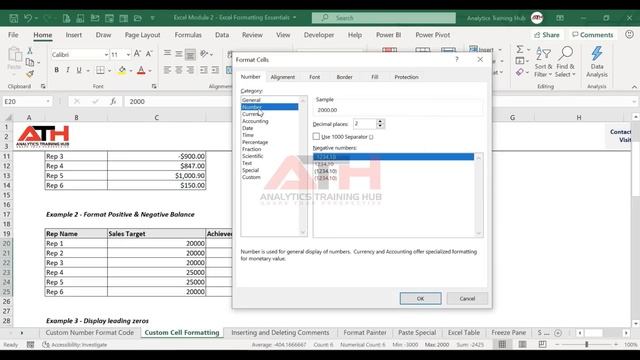Select Currency in Category list
This screenshot has width=640, height=360.
253,114
